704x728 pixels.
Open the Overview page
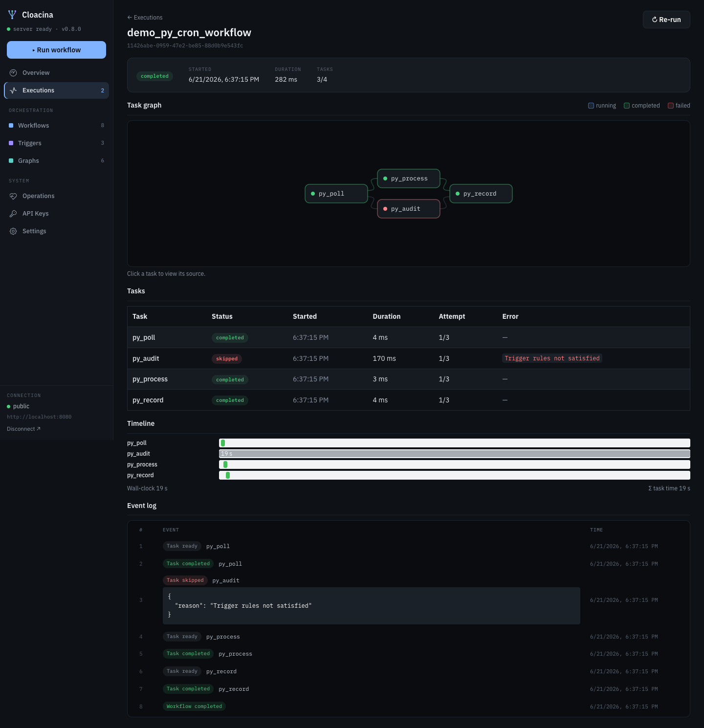(x=56, y=73)
